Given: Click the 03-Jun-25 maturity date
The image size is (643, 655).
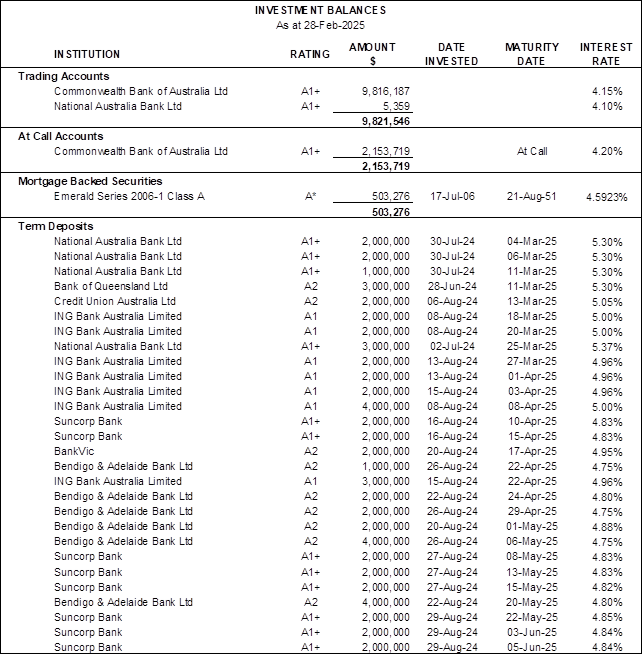Looking at the screenshot, I should (532, 633).
